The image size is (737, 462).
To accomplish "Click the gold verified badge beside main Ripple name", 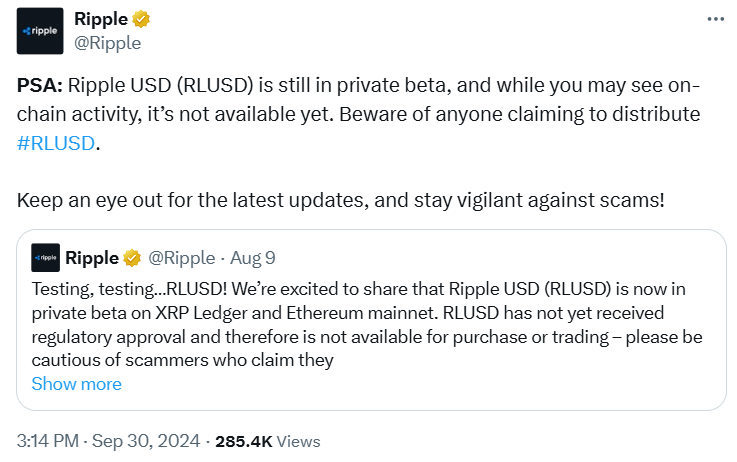I will click(x=142, y=20).
